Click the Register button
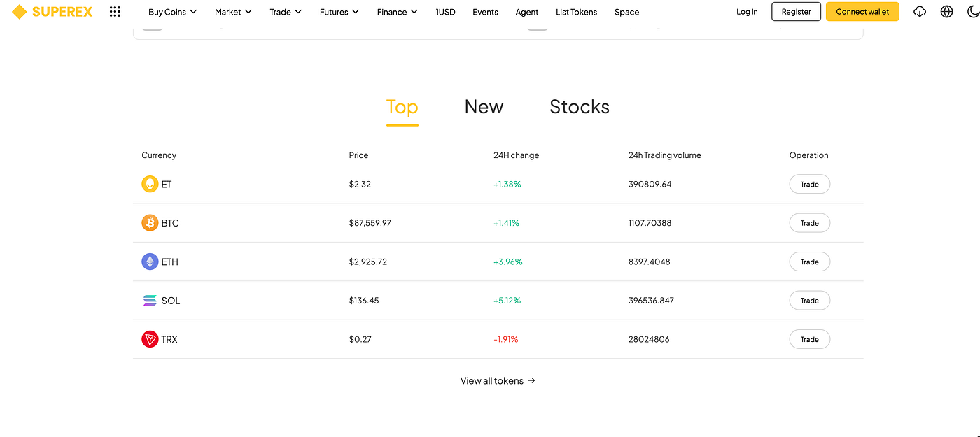The image size is (980, 437). [796, 12]
